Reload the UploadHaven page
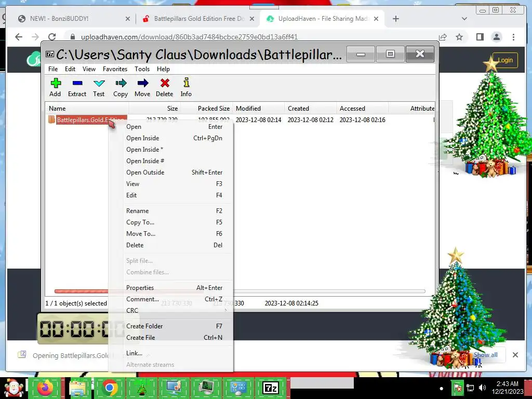Screen dimensions: 532x399 pyautogui.click(x=51, y=37)
